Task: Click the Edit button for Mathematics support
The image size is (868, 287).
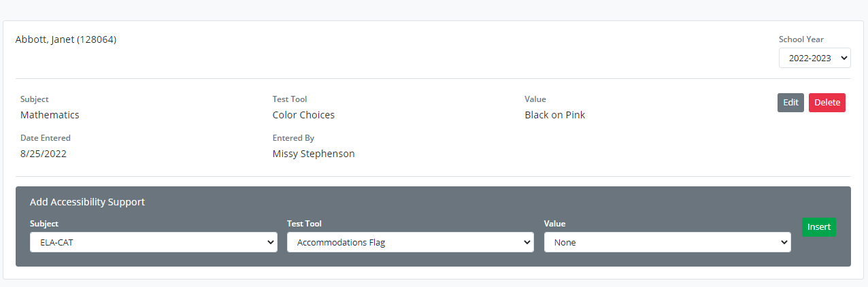Action: pyautogui.click(x=790, y=103)
